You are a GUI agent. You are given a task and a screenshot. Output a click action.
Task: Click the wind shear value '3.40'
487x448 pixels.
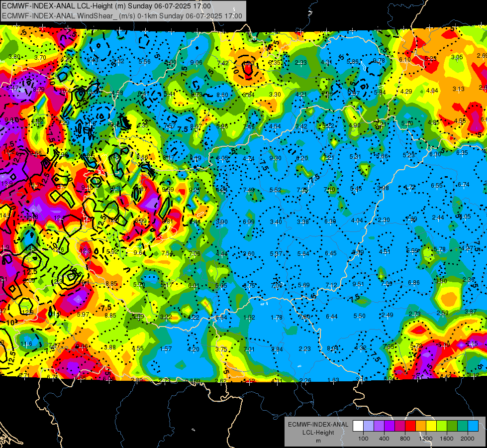tap(276, 222)
